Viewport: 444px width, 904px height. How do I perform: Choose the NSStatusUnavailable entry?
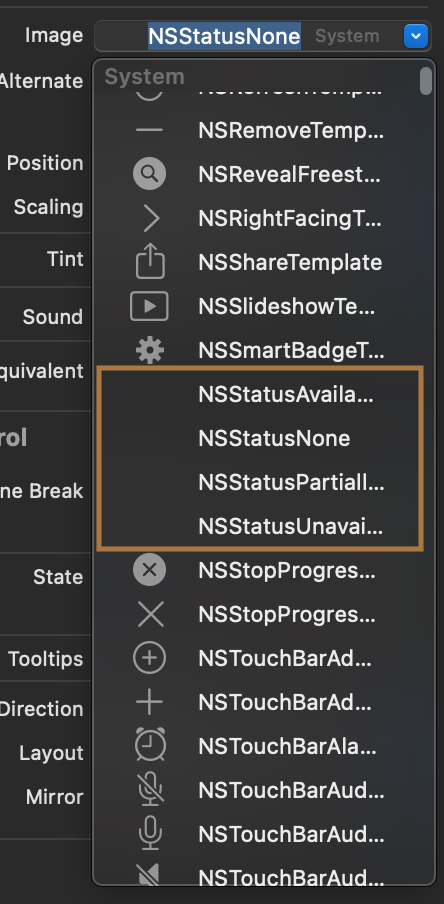(262, 526)
